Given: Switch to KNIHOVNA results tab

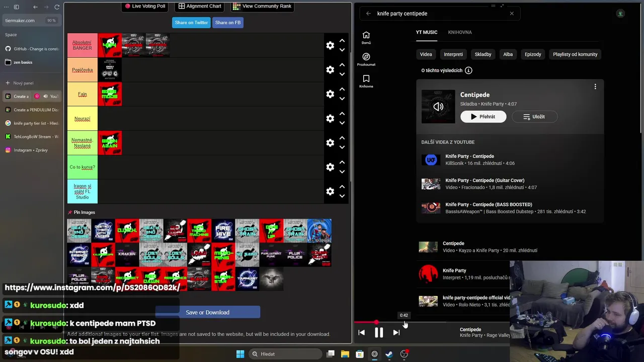Looking at the screenshot, I should 460,32.
